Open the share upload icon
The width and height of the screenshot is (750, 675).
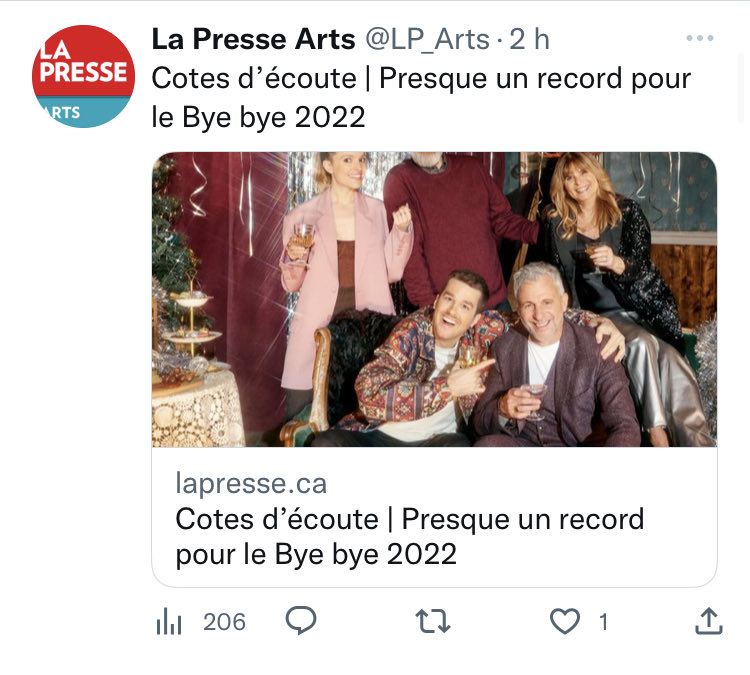coord(708,621)
